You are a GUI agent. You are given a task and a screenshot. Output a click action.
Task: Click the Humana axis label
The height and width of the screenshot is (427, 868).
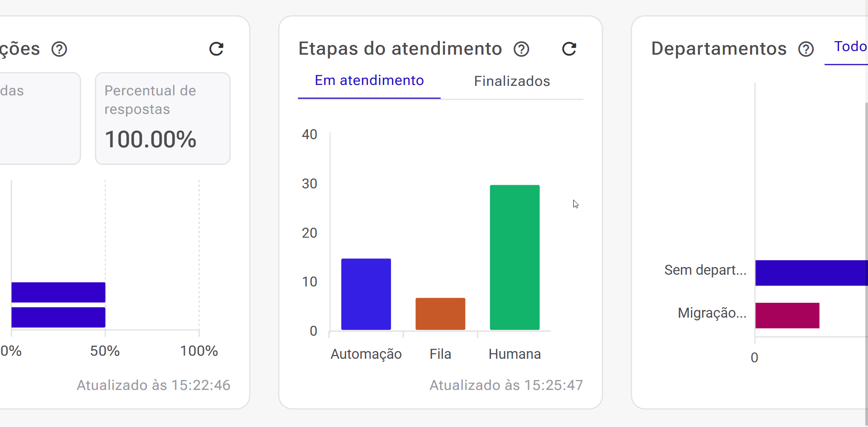pos(514,354)
